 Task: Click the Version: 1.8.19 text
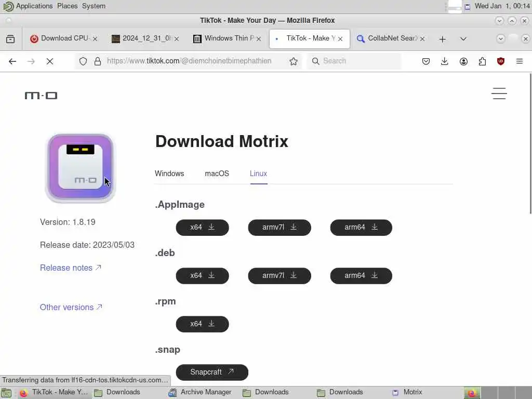click(x=68, y=222)
